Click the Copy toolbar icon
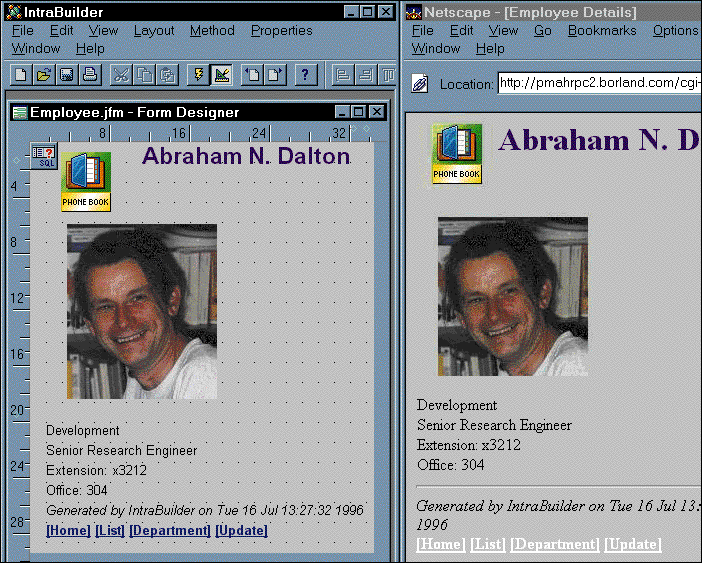The width and height of the screenshot is (702, 563). coord(144,75)
